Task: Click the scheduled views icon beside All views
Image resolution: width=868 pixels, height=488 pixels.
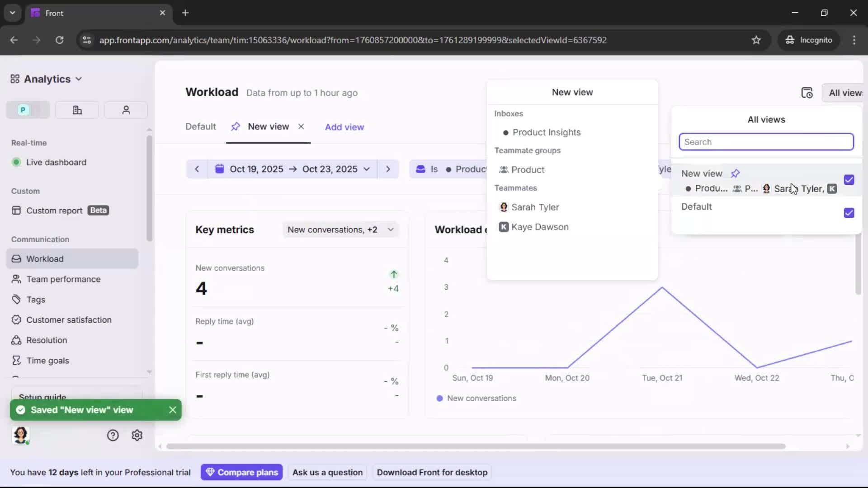Action: 807,93
